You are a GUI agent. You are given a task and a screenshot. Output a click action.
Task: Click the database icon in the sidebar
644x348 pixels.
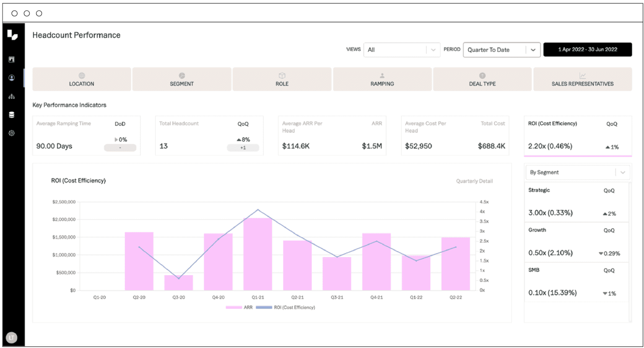point(12,114)
